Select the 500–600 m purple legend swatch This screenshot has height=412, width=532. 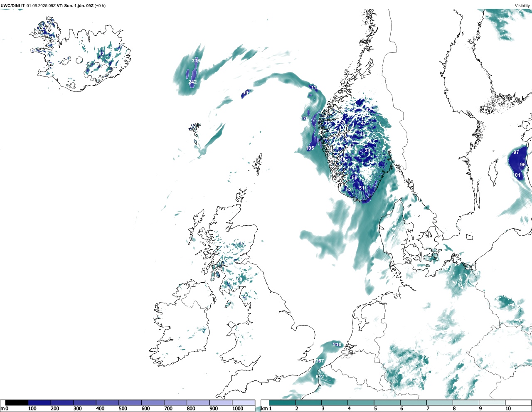[130, 402]
